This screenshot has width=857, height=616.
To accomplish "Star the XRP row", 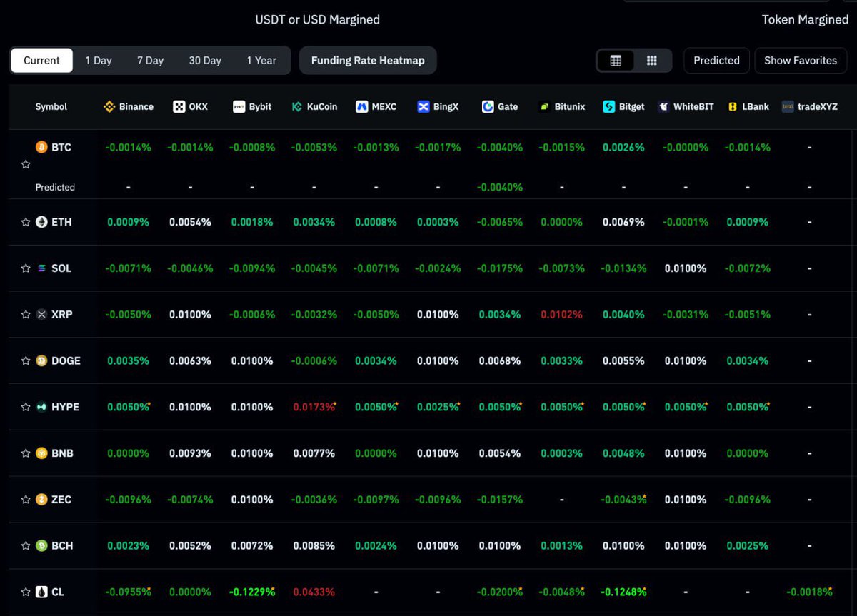I will [26, 314].
